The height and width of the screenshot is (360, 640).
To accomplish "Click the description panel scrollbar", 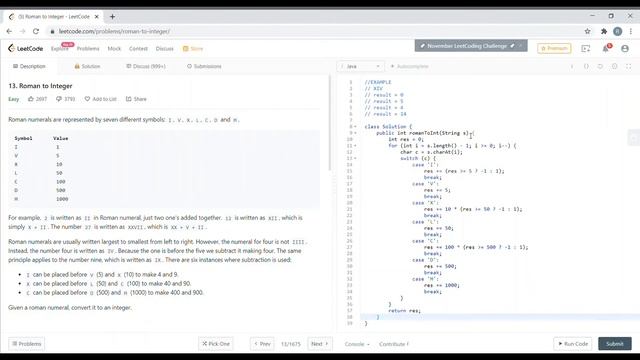I will [329, 122].
